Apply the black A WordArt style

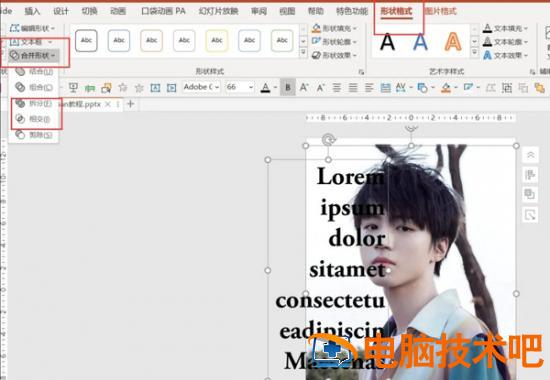[x=387, y=42]
